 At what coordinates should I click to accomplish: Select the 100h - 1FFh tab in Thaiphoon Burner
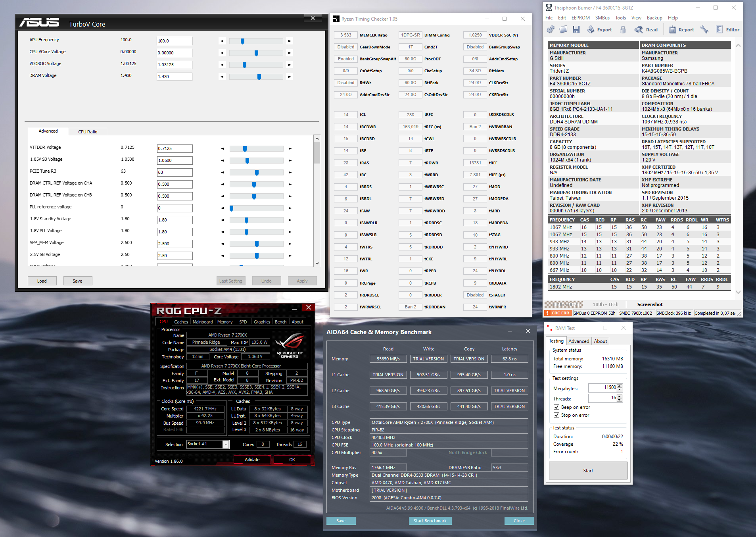605,304
